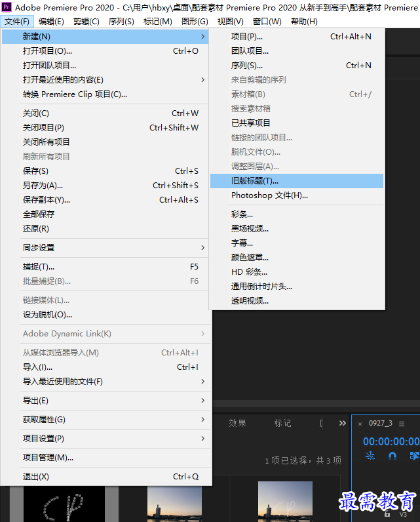
Task: Toggle the timeline snap magnet icon
Action: [x=392, y=456]
